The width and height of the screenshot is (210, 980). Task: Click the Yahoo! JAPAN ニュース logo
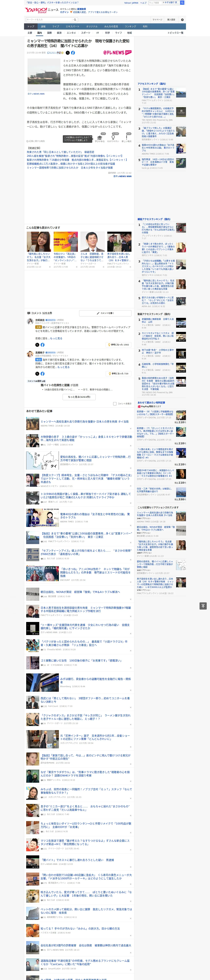pyautogui.click(x=42, y=10)
